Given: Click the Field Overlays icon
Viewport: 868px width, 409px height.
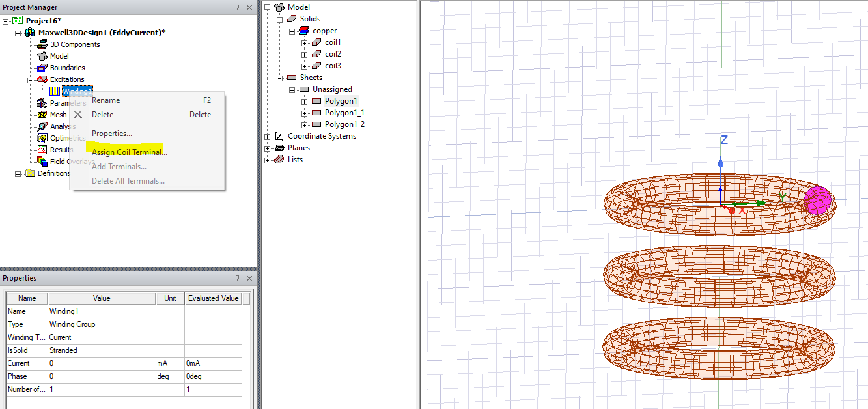Looking at the screenshot, I should pos(42,162).
